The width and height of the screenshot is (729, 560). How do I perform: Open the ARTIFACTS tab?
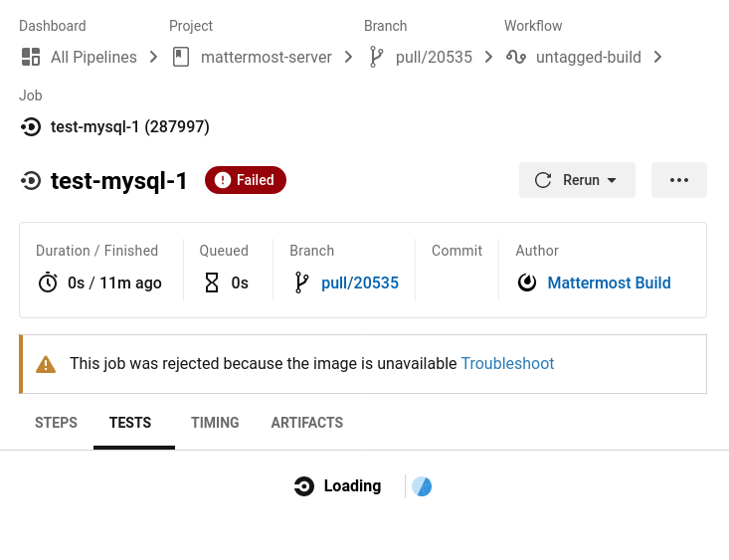307,423
